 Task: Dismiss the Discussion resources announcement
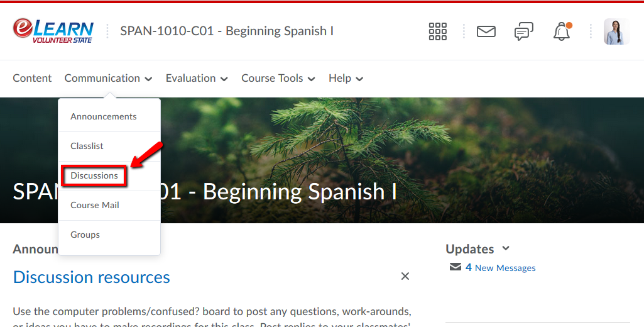point(405,276)
